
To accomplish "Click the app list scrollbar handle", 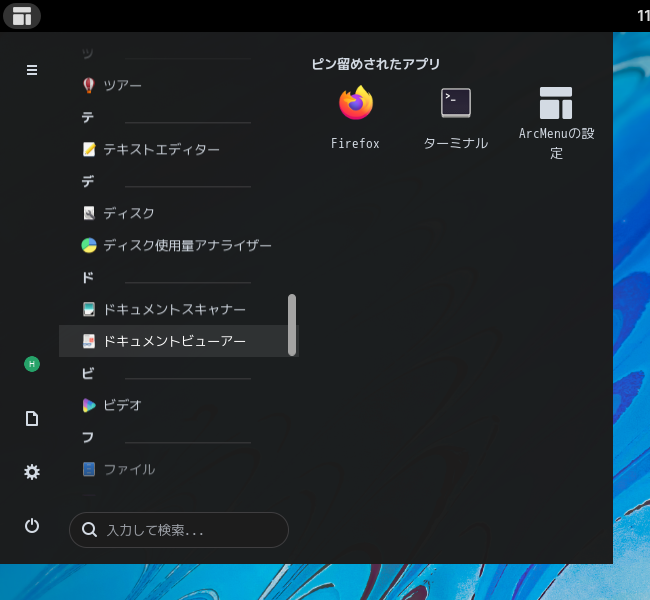I will (x=292, y=325).
